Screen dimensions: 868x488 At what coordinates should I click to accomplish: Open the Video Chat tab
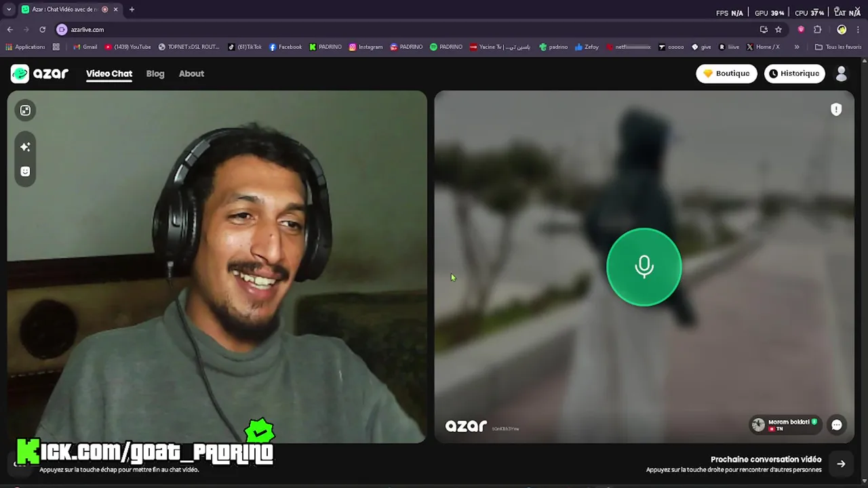click(x=109, y=73)
